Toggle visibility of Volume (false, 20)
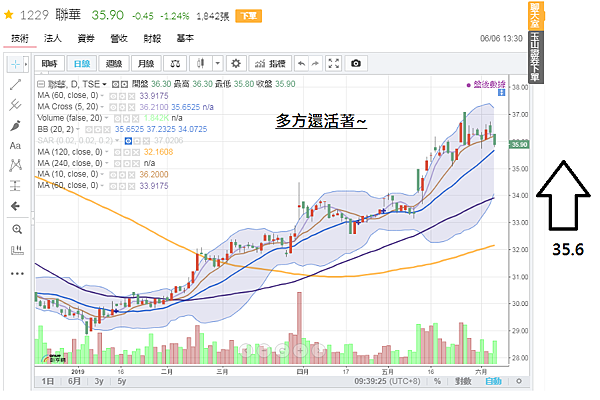Screen dimensions: 600x400 118,118
